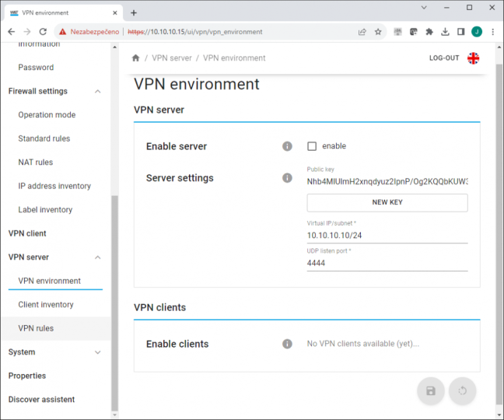Open a new browser tab

coord(134,13)
